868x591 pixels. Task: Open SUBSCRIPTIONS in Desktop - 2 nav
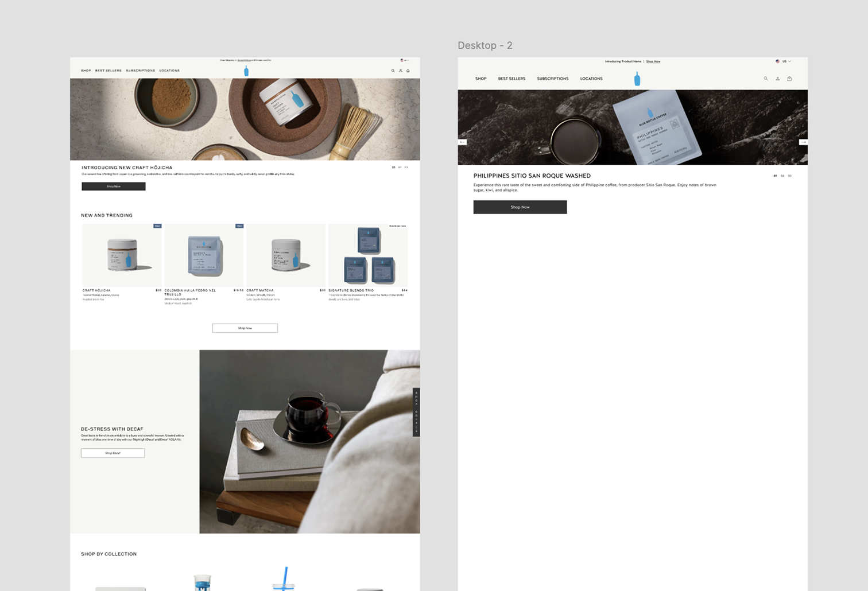point(553,79)
